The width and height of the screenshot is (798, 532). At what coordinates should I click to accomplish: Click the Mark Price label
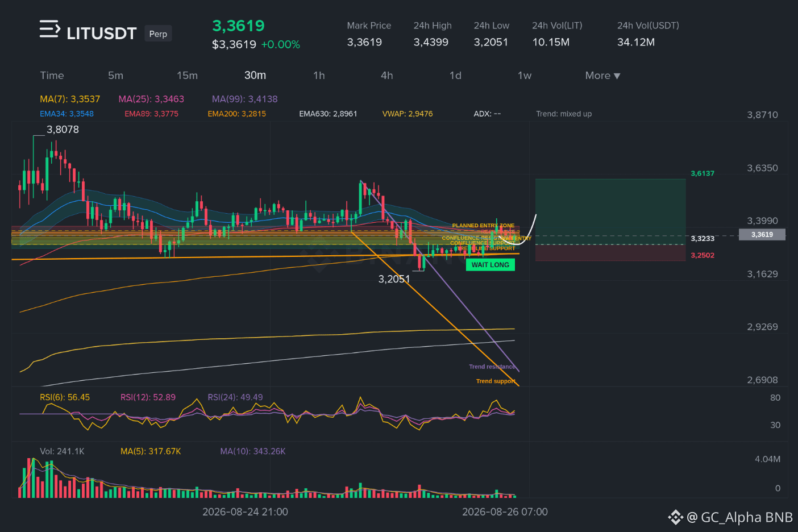(x=369, y=26)
